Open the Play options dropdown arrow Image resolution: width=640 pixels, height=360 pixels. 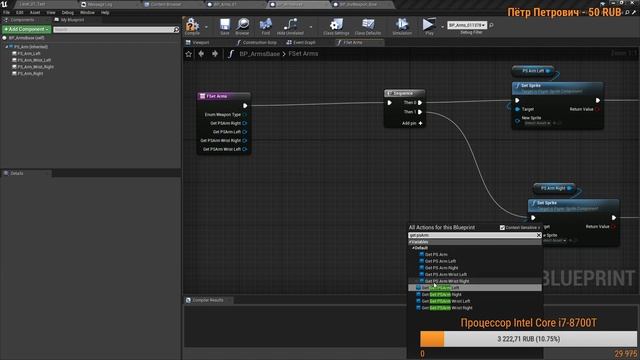click(442, 27)
